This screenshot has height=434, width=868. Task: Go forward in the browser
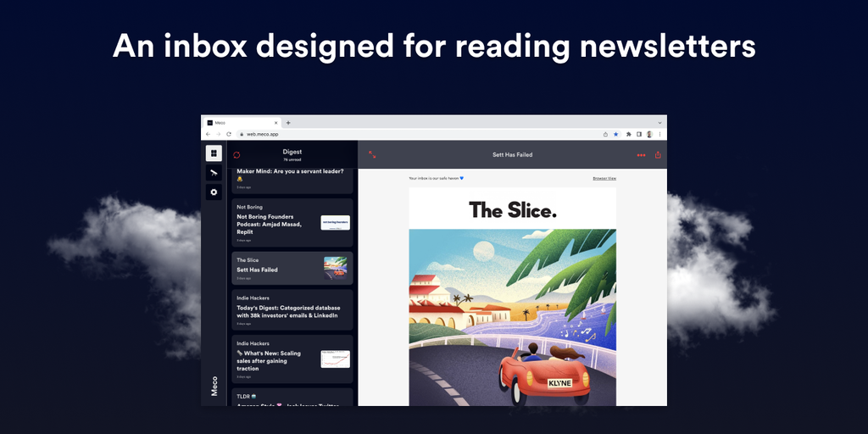(x=218, y=134)
